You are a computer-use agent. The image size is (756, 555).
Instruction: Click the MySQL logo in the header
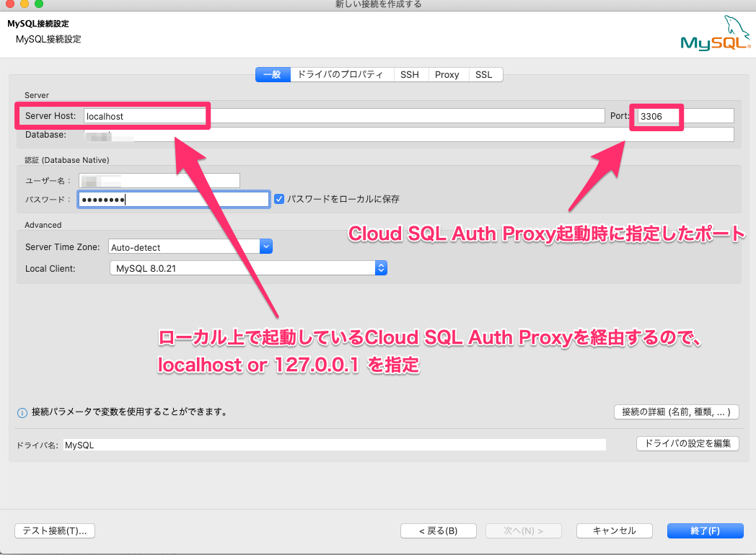click(716, 32)
